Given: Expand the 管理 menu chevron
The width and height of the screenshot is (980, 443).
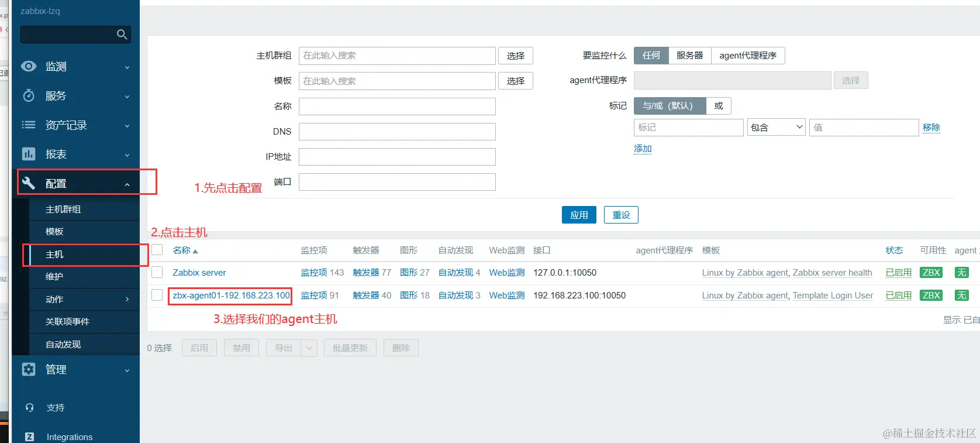Looking at the screenshot, I should point(127,370).
